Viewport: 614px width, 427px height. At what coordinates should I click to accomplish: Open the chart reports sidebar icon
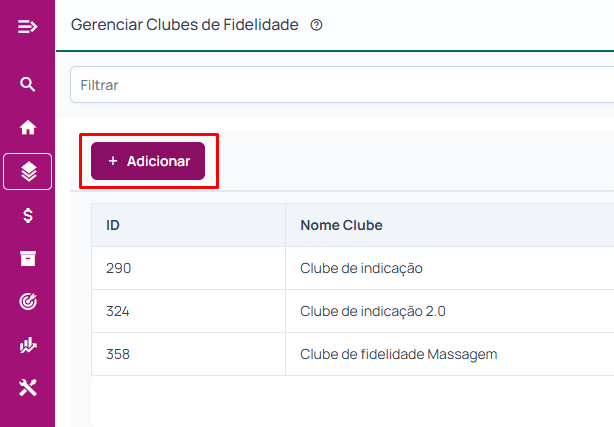click(x=28, y=345)
